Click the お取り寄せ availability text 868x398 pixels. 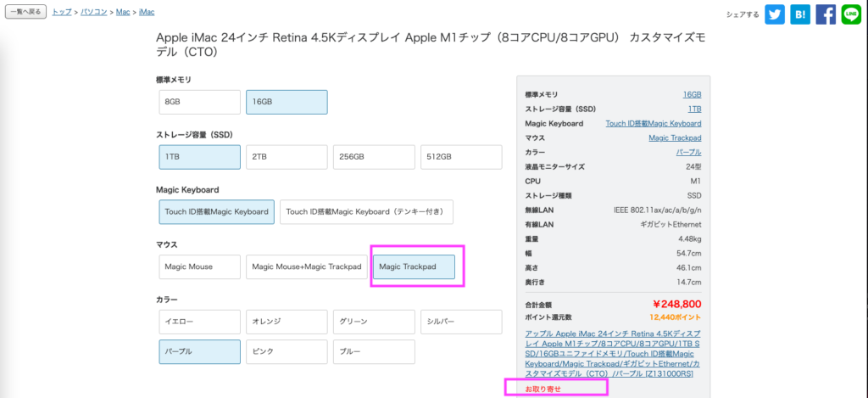pos(543,390)
